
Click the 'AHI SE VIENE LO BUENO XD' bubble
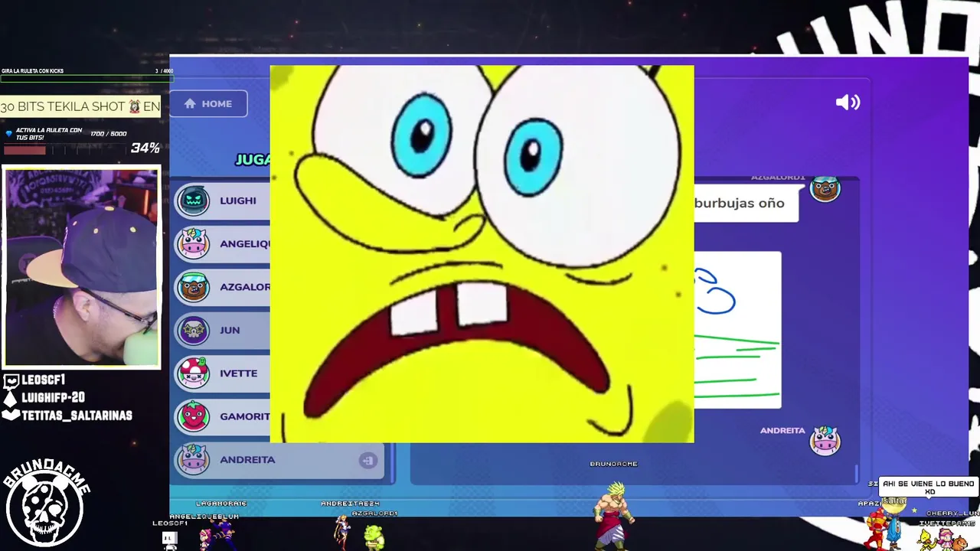[929, 487]
